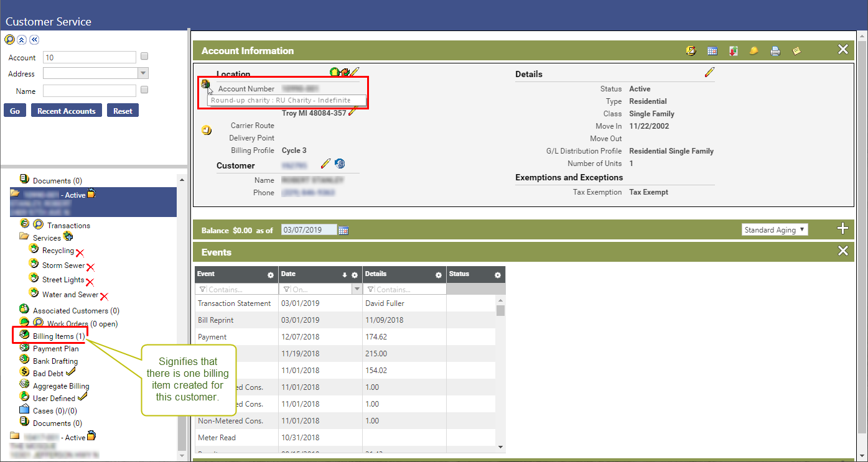Open the Address dropdown
The height and width of the screenshot is (462, 868).
pos(143,73)
